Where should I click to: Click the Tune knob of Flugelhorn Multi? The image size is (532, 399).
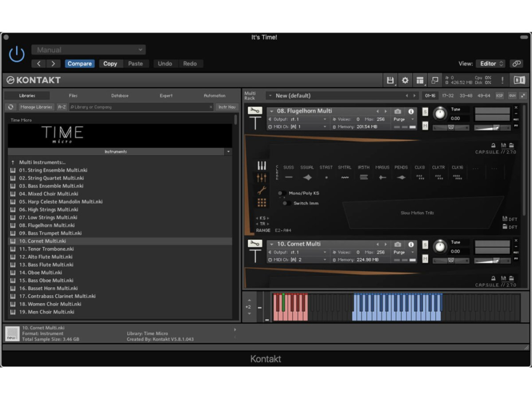pyautogui.click(x=439, y=114)
